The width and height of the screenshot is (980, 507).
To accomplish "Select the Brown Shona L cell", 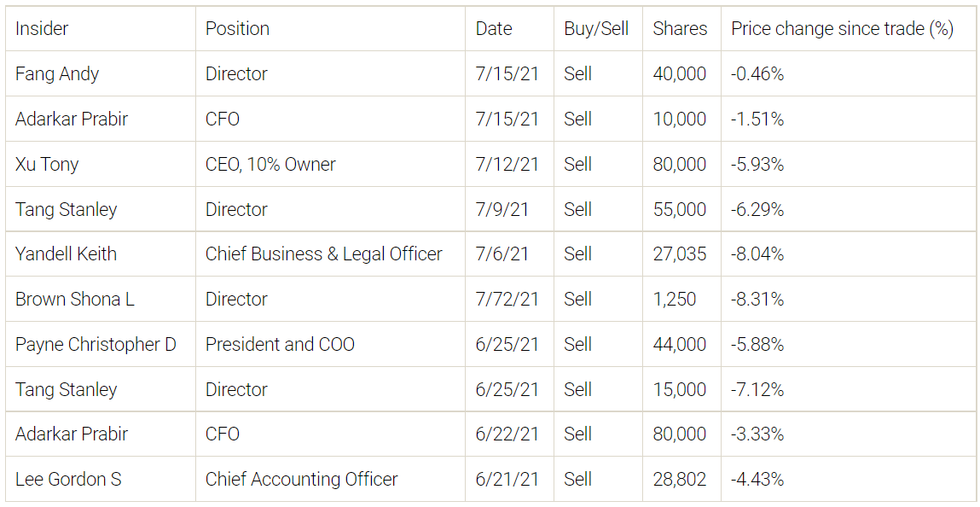I will (74, 300).
